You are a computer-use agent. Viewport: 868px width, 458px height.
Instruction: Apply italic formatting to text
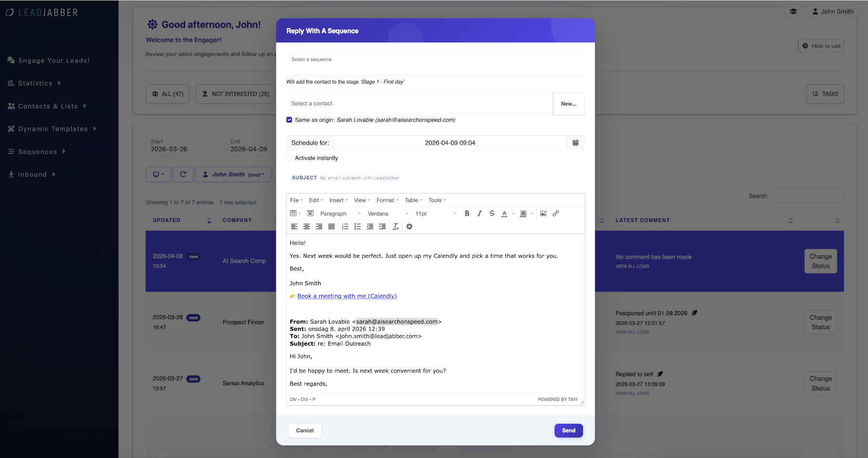pos(479,213)
